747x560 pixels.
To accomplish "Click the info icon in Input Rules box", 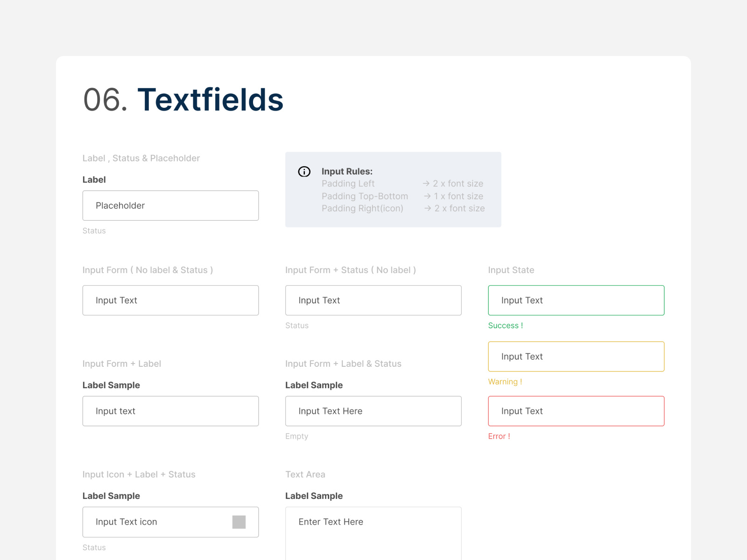I will point(304,172).
